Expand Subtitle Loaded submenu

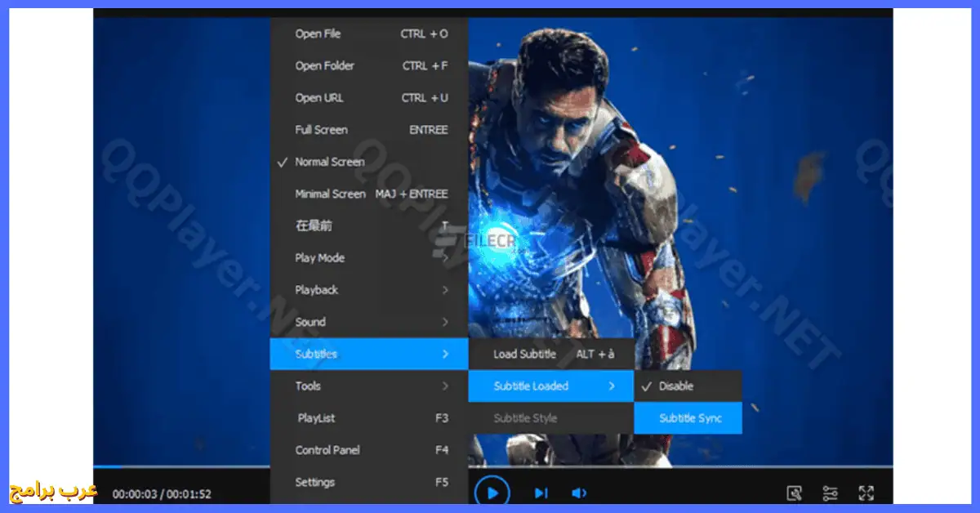[551, 386]
